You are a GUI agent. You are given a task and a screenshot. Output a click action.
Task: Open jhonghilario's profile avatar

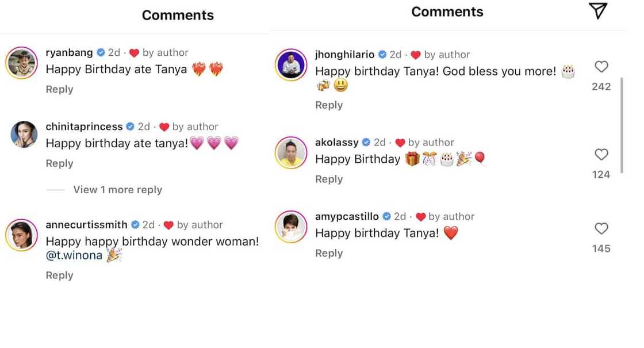click(292, 64)
